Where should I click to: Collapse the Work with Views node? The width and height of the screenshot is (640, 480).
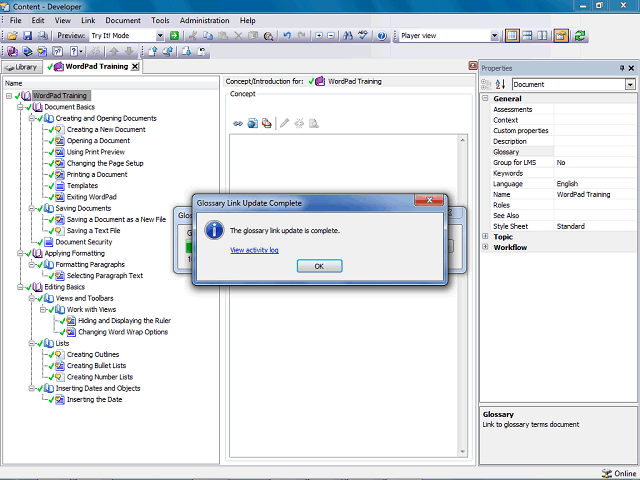click(x=43, y=309)
